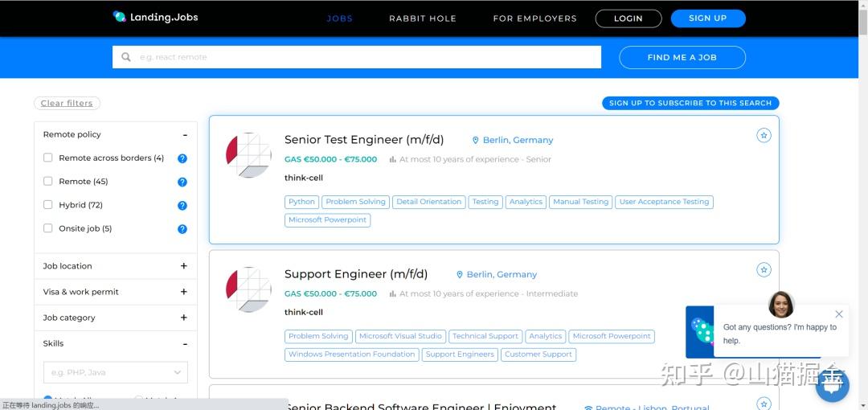Expand Visa & work permit section
This screenshot has height=410, width=868.
tap(116, 292)
